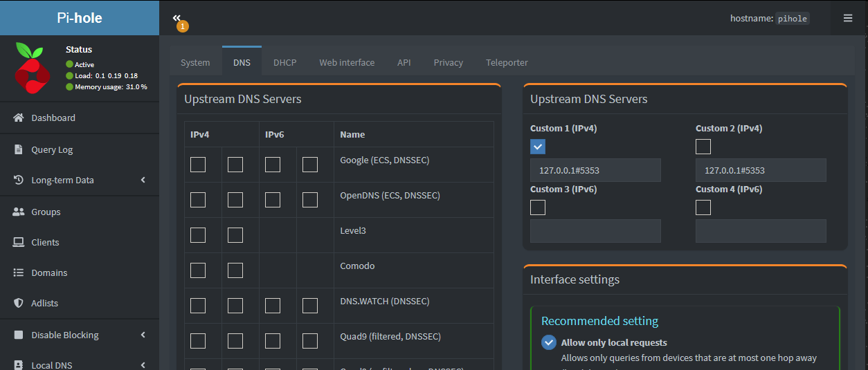Switch to the DHCP tab
This screenshot has height=370, width=868.
[x=284, y=62]
